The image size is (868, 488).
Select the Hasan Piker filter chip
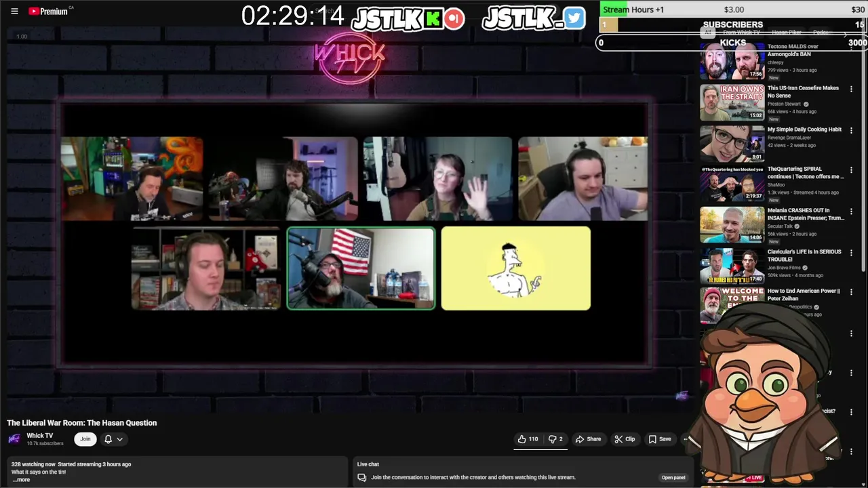[787, 33]
